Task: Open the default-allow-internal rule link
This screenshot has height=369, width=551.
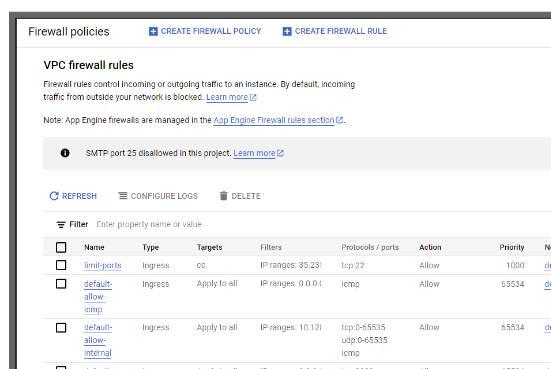Action: click(98, 340)
